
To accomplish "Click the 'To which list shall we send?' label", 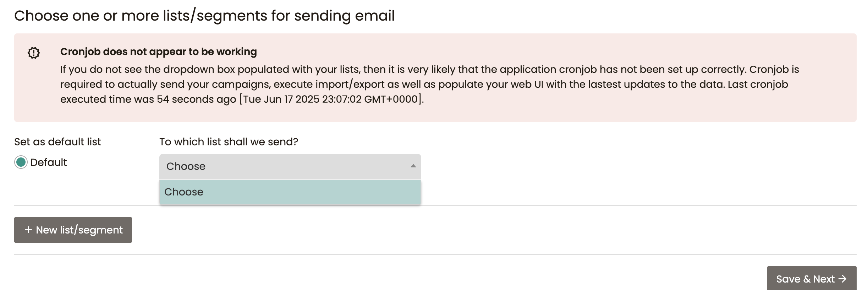I will [x=229, y=142].
